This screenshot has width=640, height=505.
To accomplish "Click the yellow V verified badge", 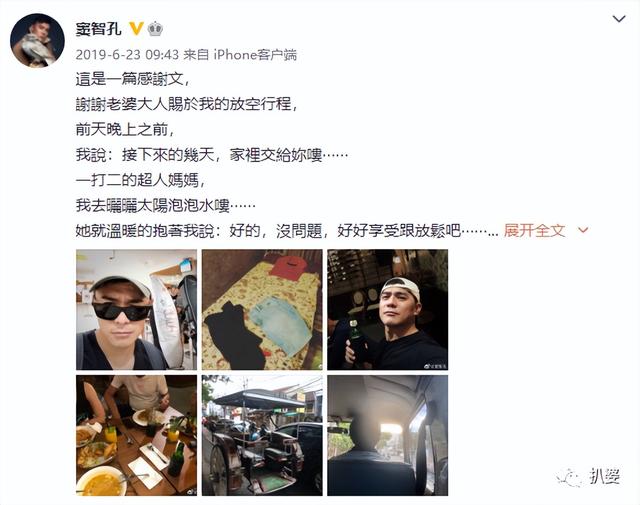I will [136, 29].
